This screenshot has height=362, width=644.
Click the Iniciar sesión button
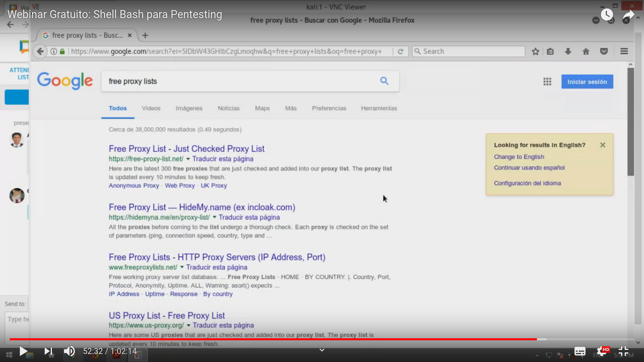point(587,82)
